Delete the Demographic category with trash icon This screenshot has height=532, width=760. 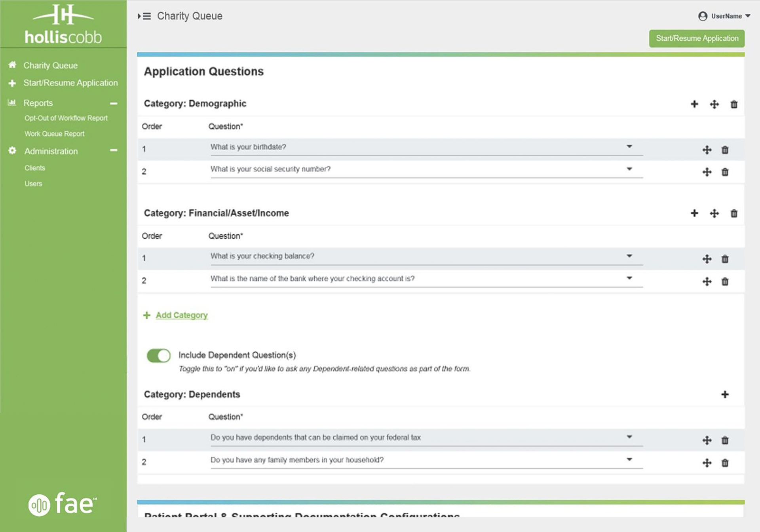point(734,104)
